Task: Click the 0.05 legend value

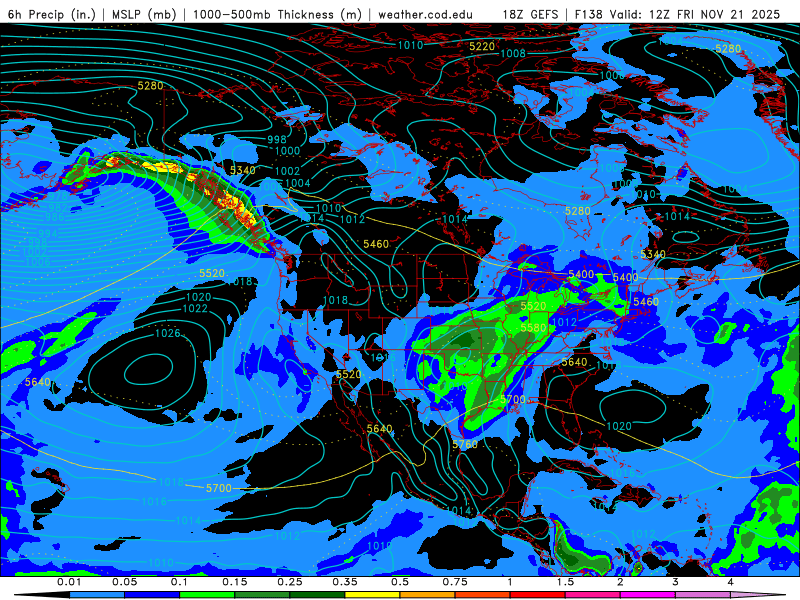Action: (x=124, y=582)
